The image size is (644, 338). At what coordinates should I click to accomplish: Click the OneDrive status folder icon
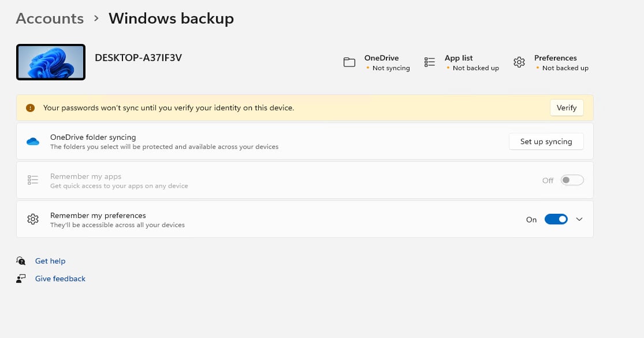coord(349,62)
